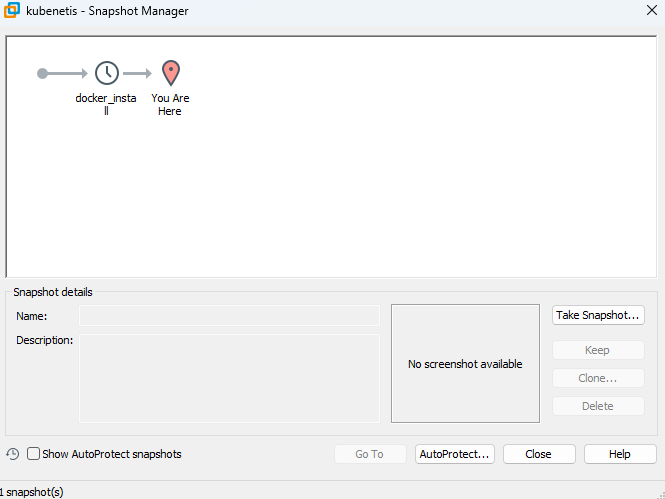665x499 pixels.
Task: Click the Clone button
Action: (x=598, y=378)
